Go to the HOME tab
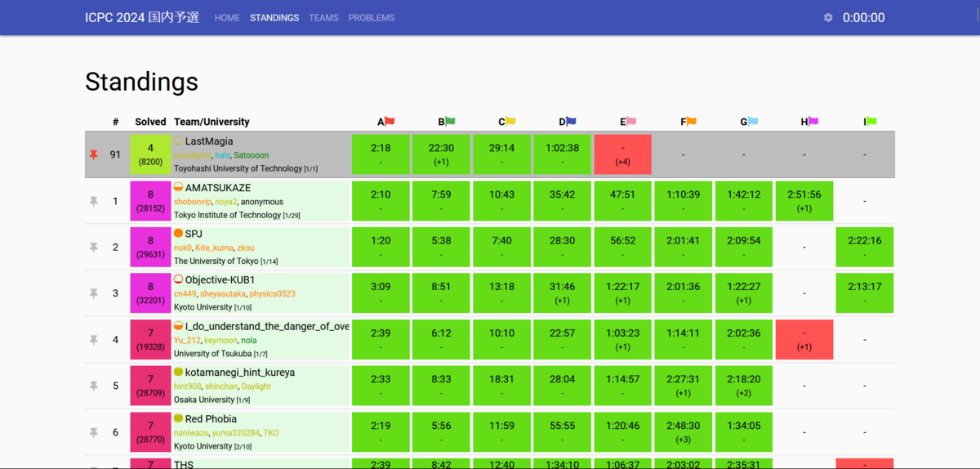Viewport: 980px width, 469px height. (x=227, y=17)
